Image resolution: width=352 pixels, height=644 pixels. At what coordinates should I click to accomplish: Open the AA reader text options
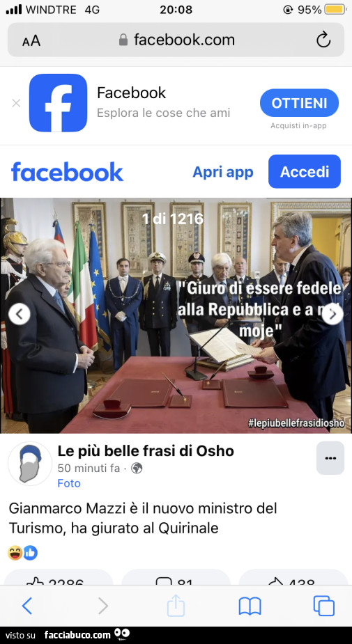tap(31, 40)
